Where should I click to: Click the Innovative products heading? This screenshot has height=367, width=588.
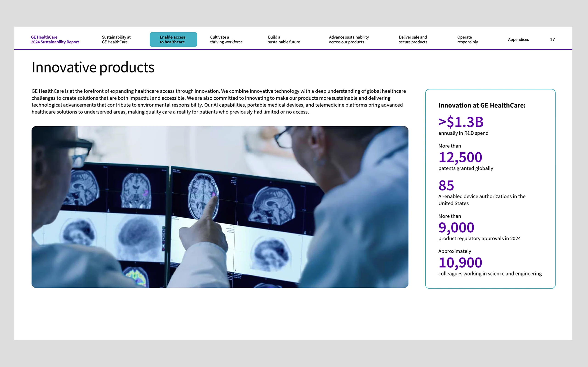[x=93, y=67]
